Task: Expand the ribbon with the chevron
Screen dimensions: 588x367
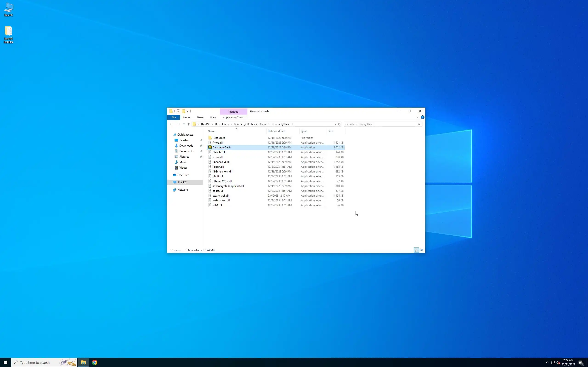Action: [x=417, y=117]
